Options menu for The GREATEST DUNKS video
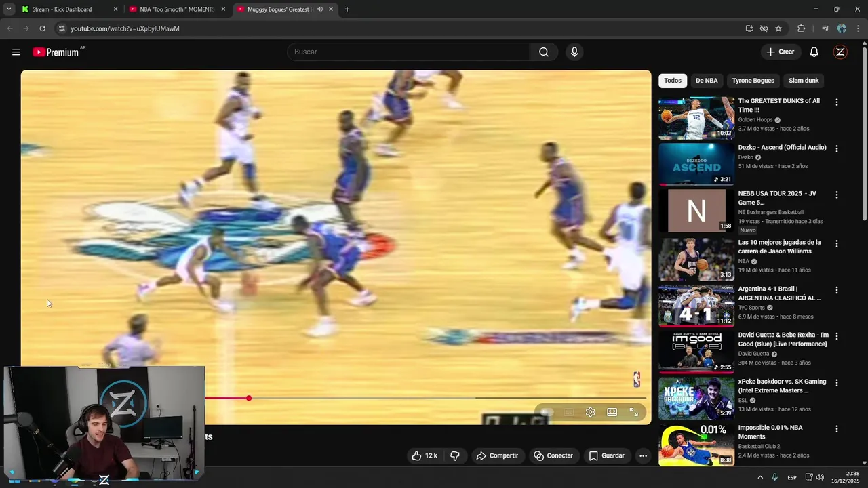868x488 pixels. tap(836, 102)
